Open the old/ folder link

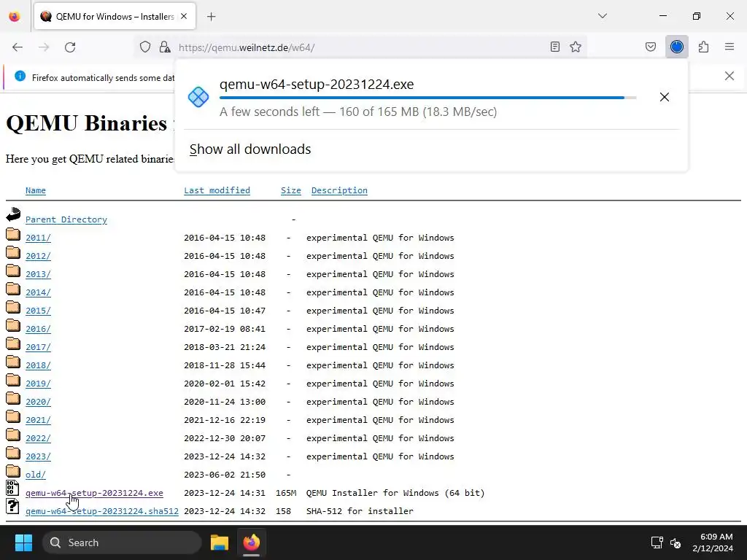36,475
